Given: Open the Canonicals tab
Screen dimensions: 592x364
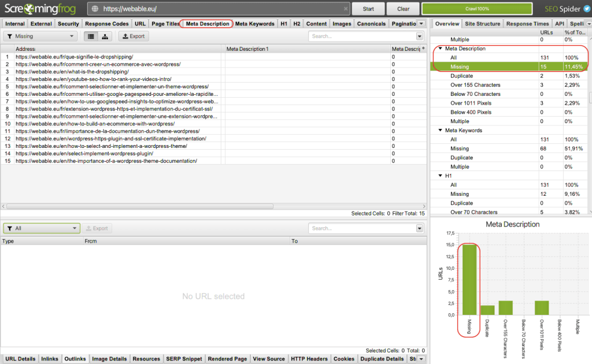Looking at the screenshot, I should [x=371, y=23].
